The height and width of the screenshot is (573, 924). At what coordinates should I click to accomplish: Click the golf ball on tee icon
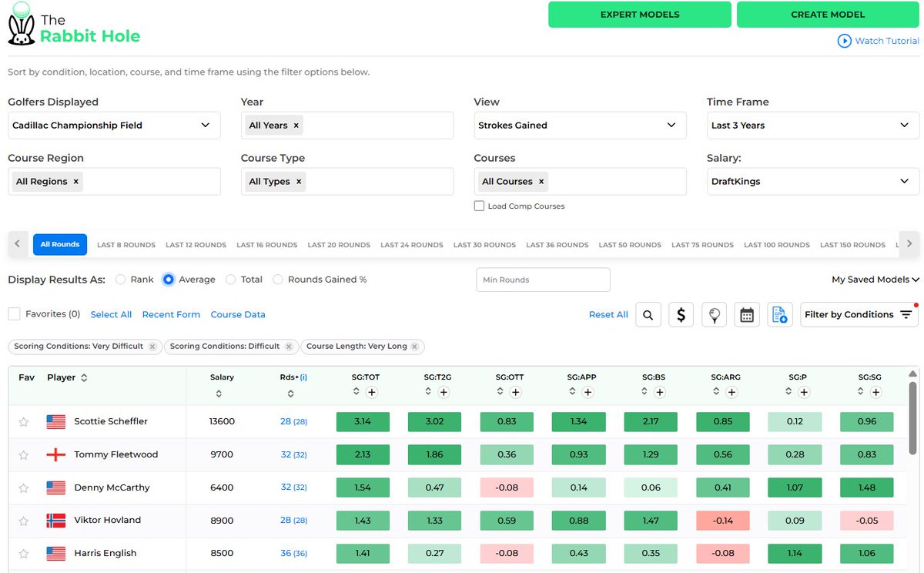715,314
